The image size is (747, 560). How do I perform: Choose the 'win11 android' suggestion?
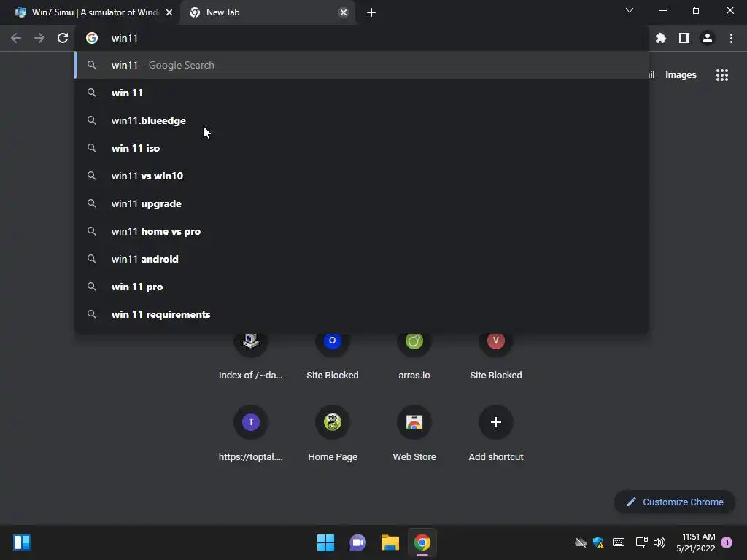coord(362,259)
